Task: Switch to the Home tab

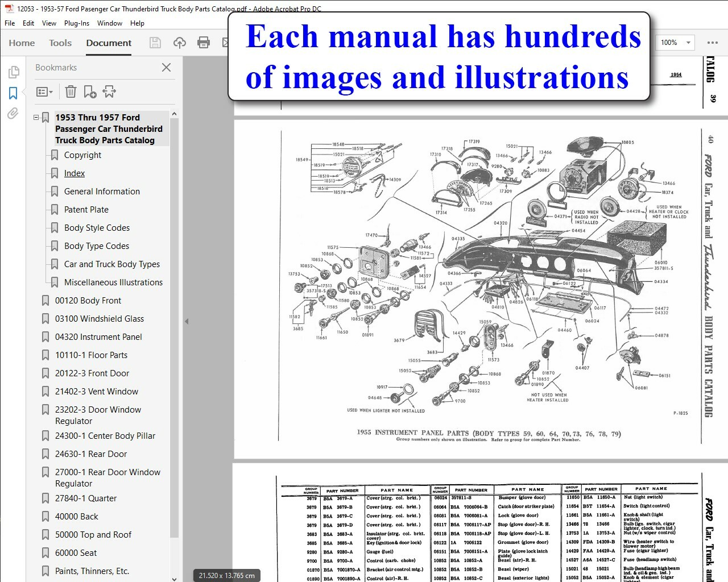Action: pyautogui.click(x=22, y=43)
